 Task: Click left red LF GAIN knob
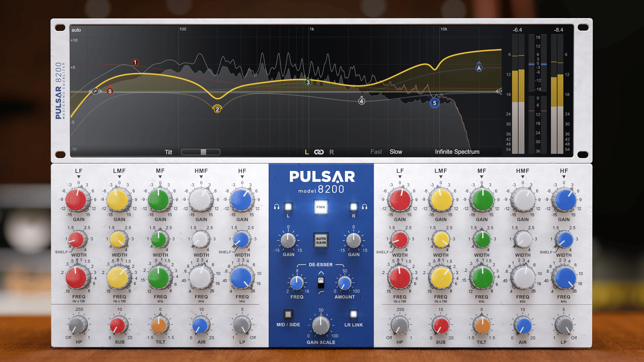tap(78, 200)
